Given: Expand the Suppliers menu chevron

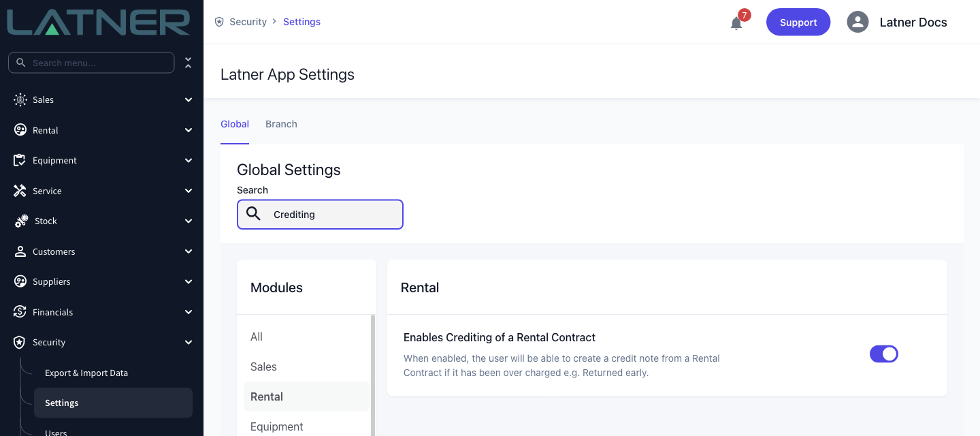Looking at the screenshot, I should tap(189, 281).
